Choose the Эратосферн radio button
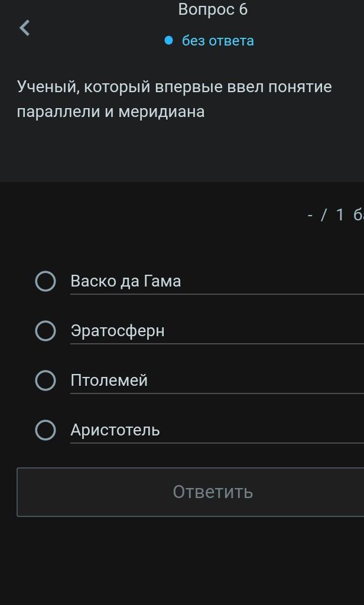The height and width of the screenshot is (605, 364). 45,331
